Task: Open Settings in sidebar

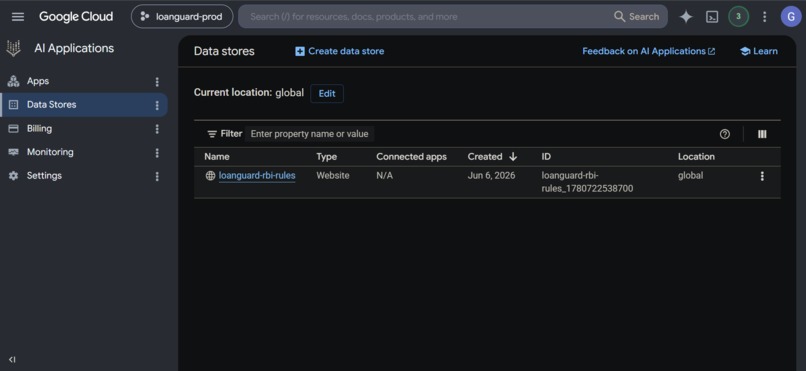Action: click(x=44, y=176)
